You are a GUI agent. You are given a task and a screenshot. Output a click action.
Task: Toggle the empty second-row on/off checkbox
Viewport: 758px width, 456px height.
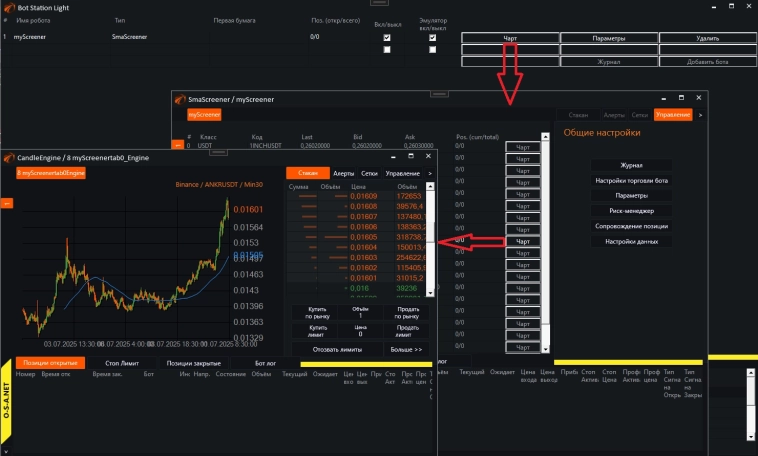[387, 49]
